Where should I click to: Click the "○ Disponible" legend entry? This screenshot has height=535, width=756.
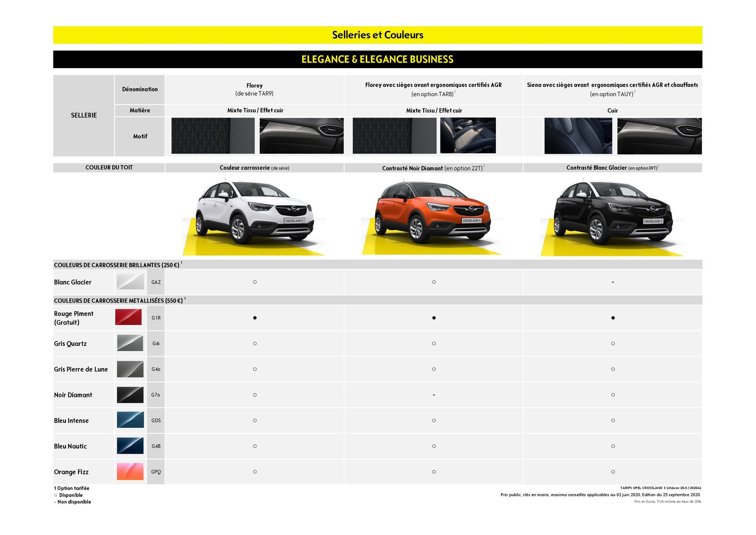[69, 495]
